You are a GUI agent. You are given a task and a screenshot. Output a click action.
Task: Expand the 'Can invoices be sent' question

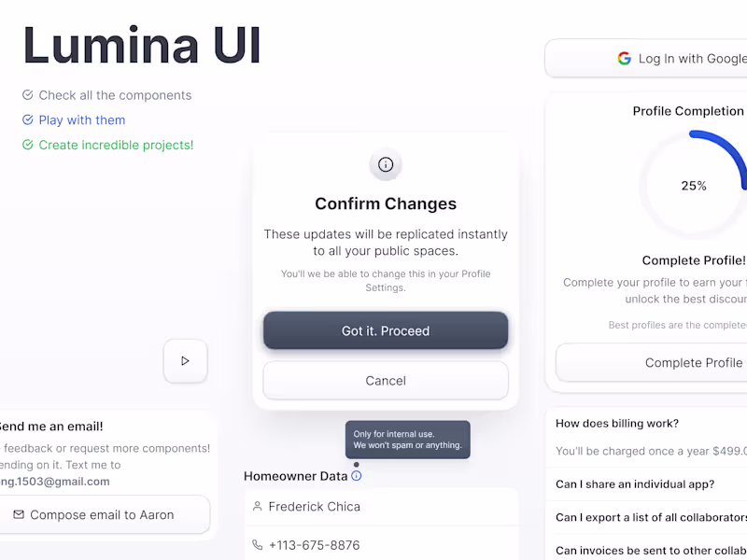point(650,551)
